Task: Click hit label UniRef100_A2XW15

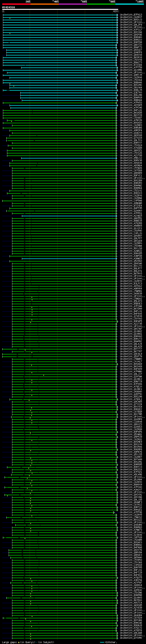Action: click(131, 216)
